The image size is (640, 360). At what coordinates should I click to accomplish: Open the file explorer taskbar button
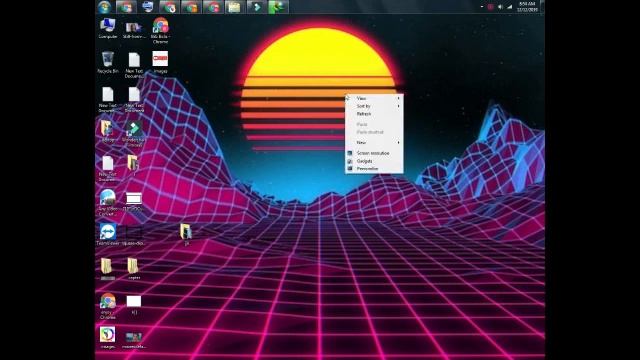(x=234, y=7)
